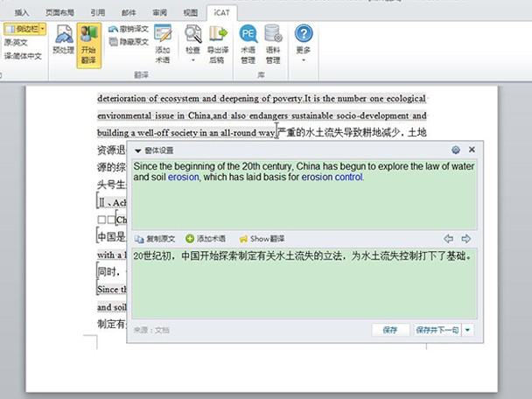This screenshot has width=532, height=399.
Task: Expand the 更多 dropdown arrow
Action: [x=304, y=60]
